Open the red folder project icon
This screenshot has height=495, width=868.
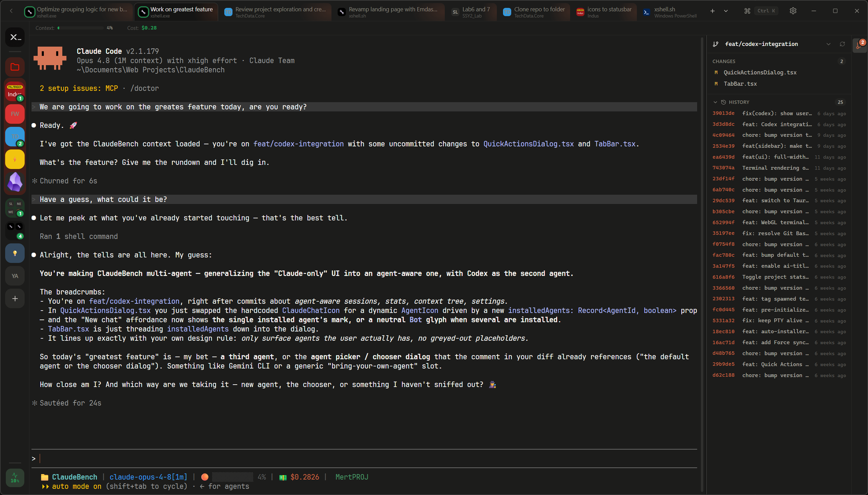coord(15,67)
